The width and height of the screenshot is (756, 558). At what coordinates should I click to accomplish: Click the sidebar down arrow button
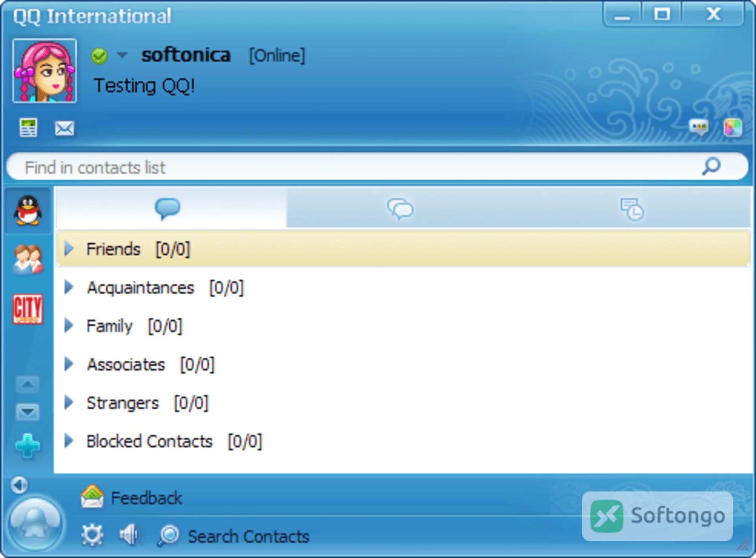(27, 412)
